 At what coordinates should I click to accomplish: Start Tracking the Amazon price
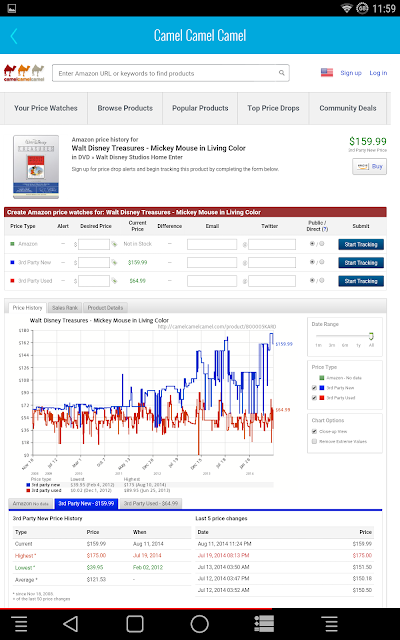pos(361,244)
